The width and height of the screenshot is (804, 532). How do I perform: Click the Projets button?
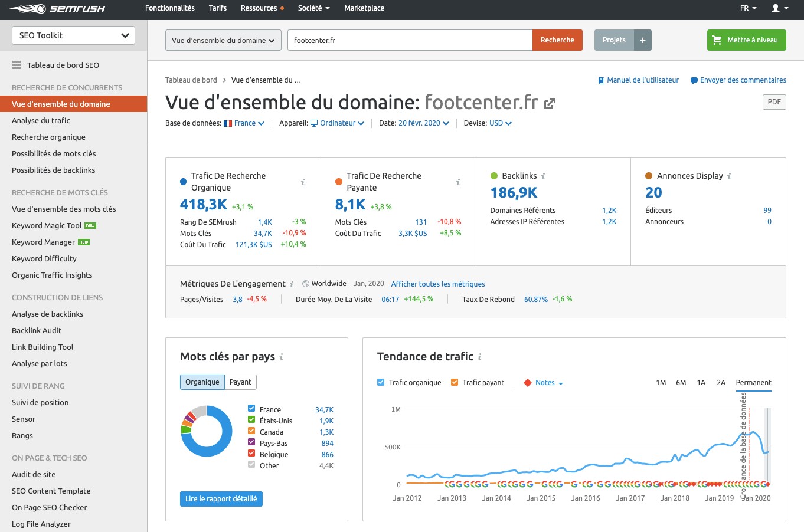click(614, 40)
